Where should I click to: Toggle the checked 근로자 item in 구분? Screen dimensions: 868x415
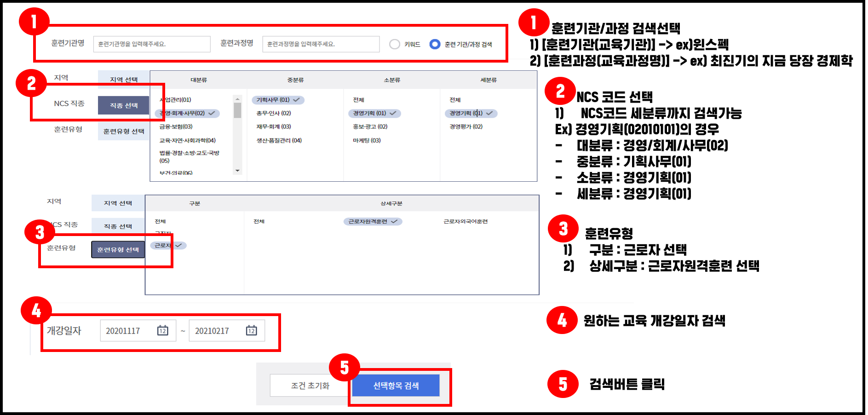click(168, 245)
